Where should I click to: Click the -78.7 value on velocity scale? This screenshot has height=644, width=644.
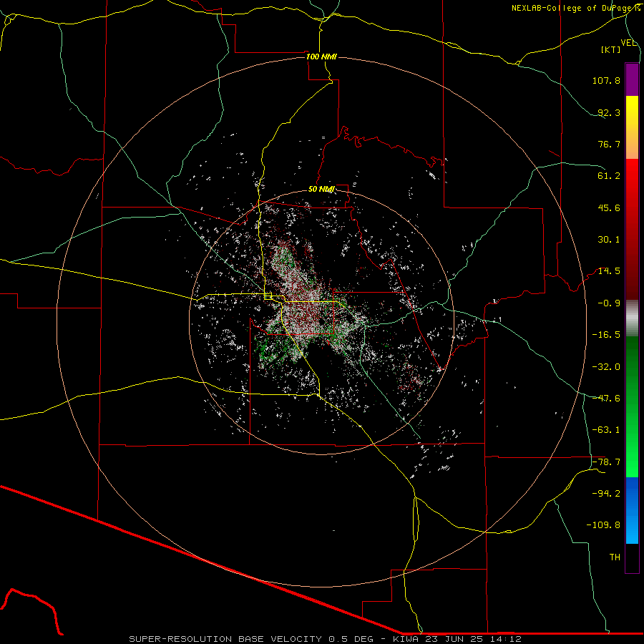[x=606, y=462]
